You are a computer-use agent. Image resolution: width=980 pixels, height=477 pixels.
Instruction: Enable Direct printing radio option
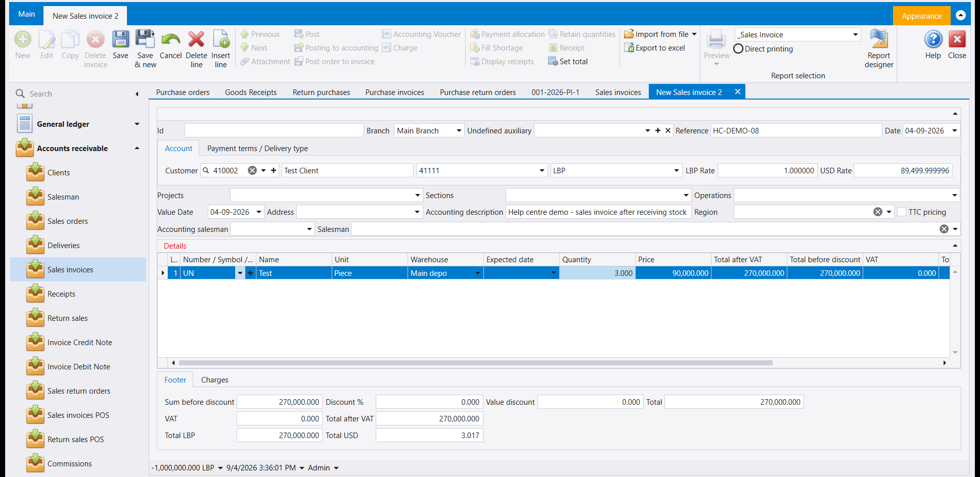click(738, 49)
